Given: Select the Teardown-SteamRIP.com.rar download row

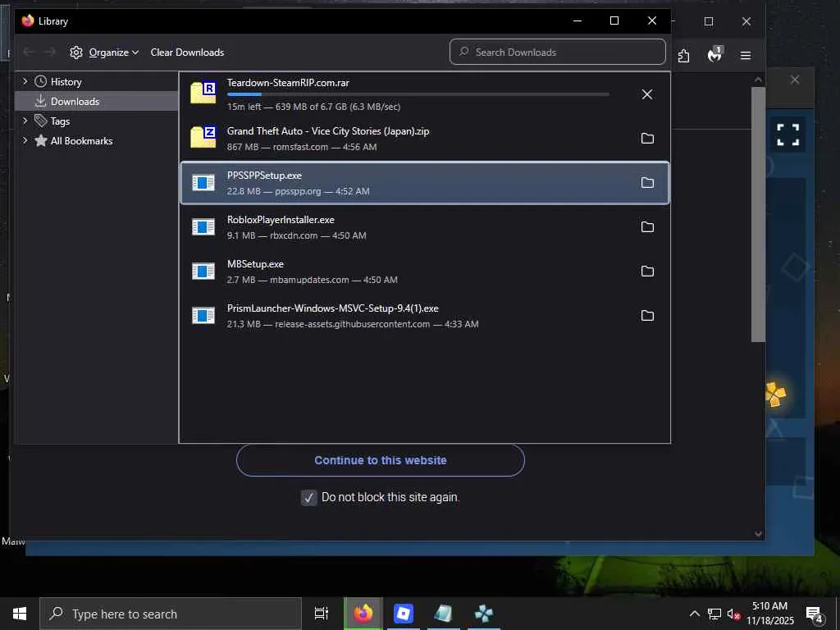Looking at the screenshot, I should (x=425, y=94).
